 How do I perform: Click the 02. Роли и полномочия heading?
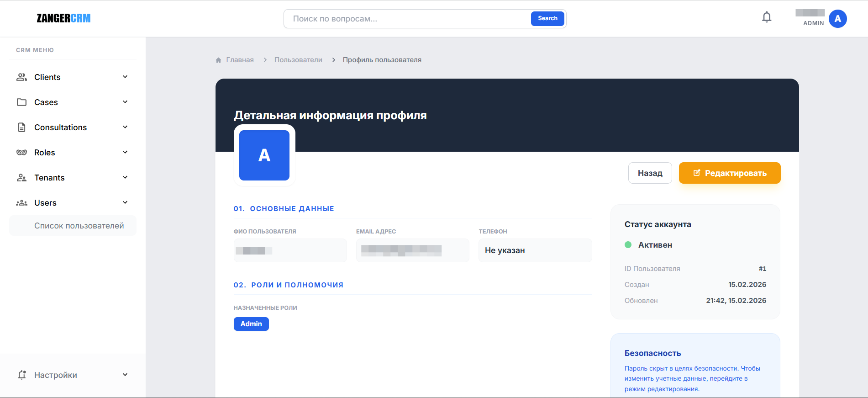click(289, 285)
